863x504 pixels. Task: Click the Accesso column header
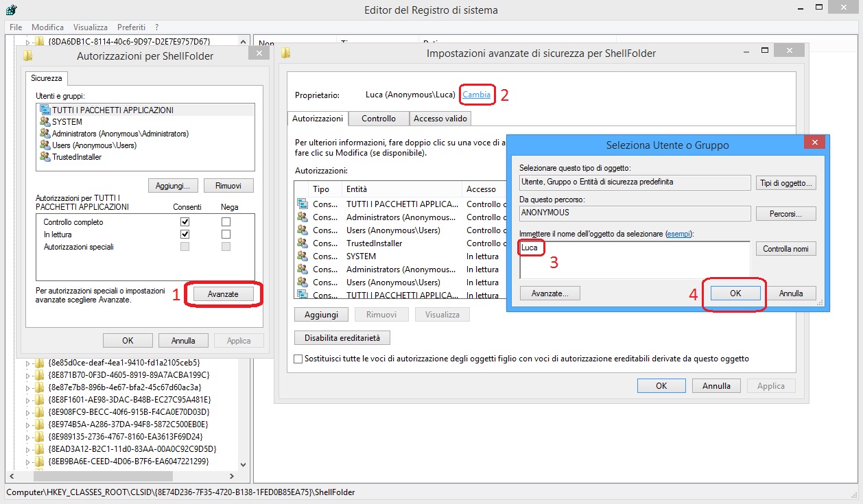click(484, 189)
